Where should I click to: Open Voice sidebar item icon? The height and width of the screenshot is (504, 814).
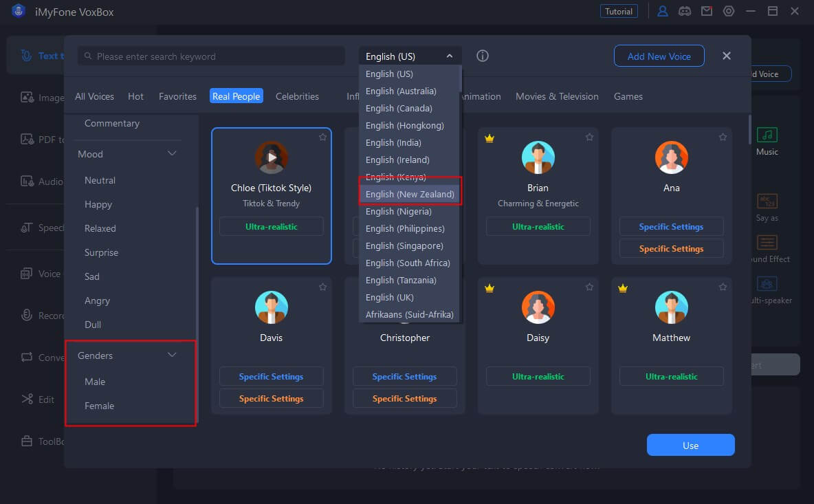[26, 274]
